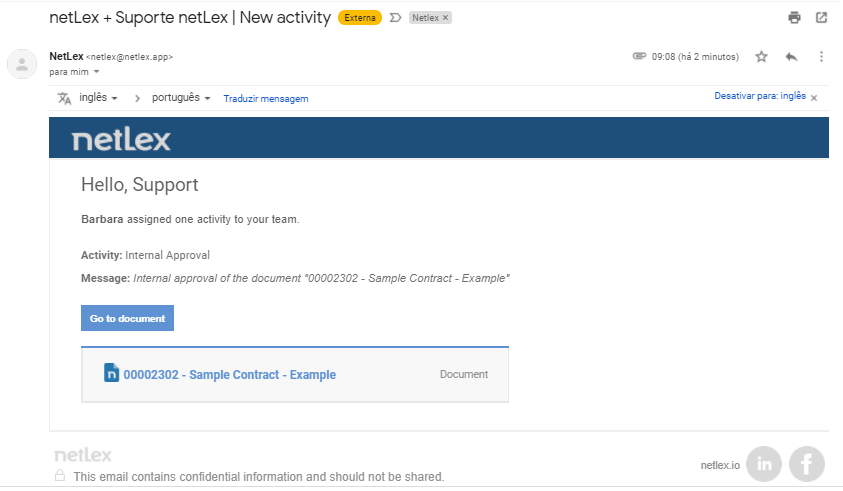Image resolution: width=843 pixels, height=491 pixels.
Task: Open the three-dot more options menu
Action: [x=821, y=56]
